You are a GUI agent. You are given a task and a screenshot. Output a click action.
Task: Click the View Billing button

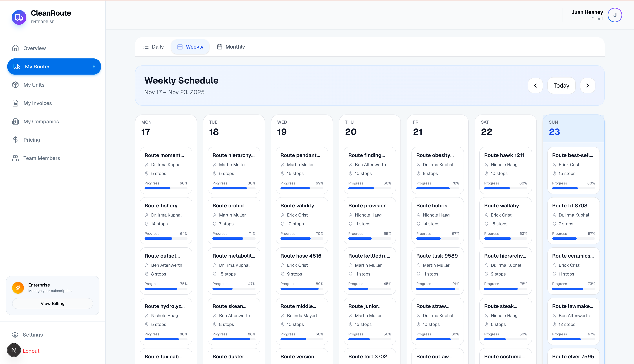click(52, 303)
